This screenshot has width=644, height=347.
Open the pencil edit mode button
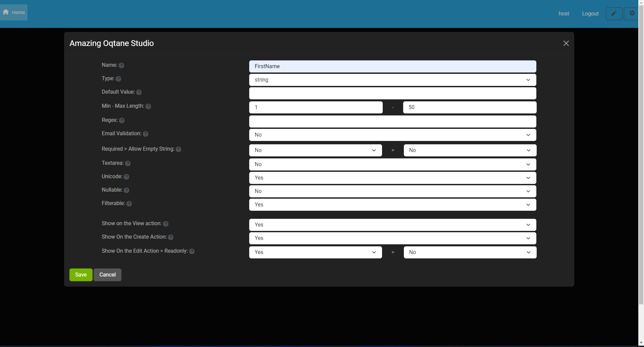614,14
